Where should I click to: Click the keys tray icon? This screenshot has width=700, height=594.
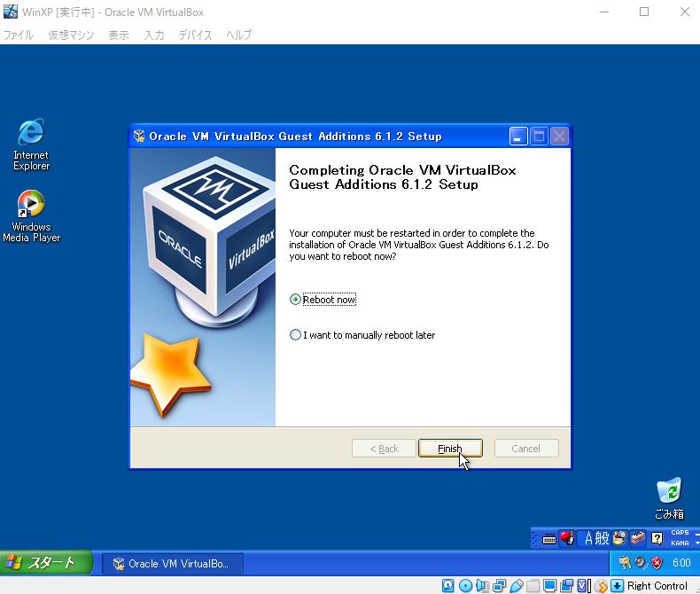click(x=625, y=563)
